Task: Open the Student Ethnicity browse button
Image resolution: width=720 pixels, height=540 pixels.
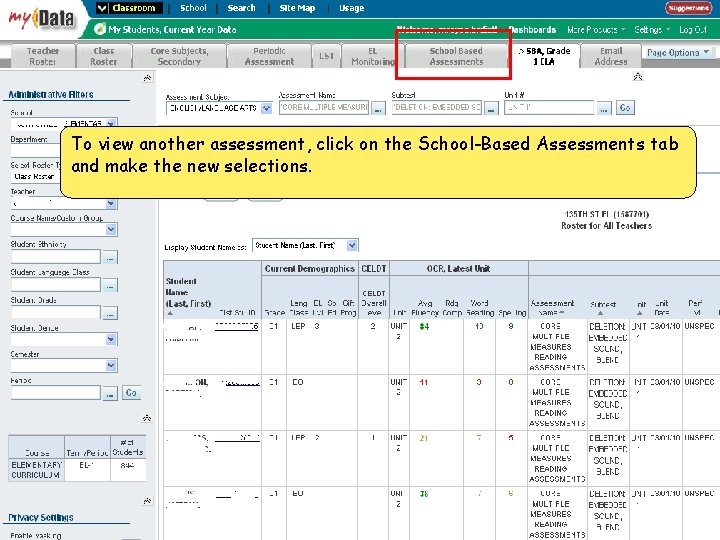Action: pyautogui.click(x=110, y=258)
